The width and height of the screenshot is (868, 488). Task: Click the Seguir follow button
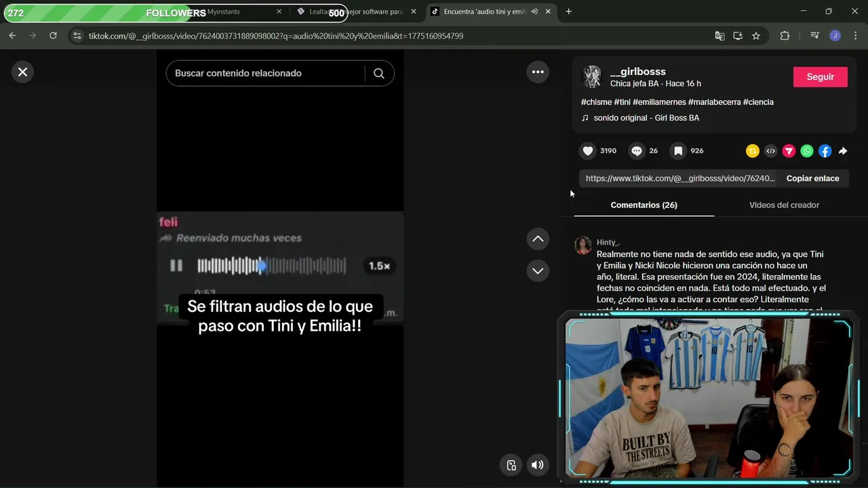[x=820, y=77]
